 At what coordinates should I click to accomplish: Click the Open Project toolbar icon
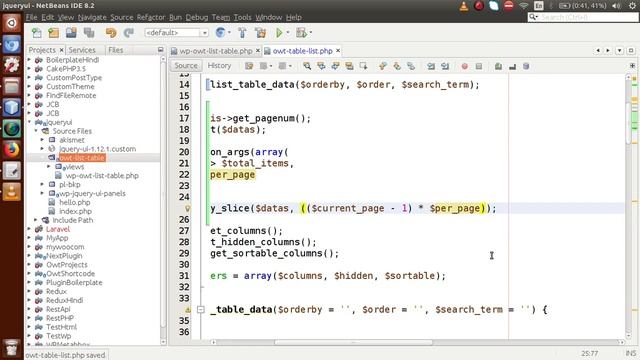tap(71, 33)
